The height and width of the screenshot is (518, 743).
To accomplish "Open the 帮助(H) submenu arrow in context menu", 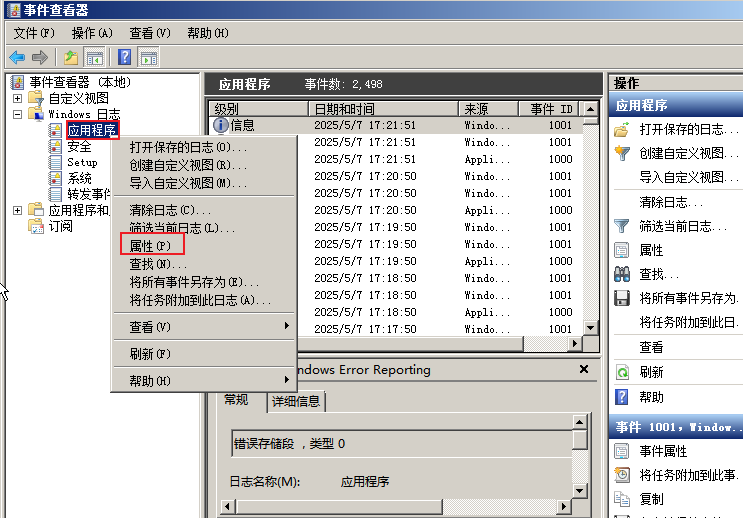I will (287, 380).
